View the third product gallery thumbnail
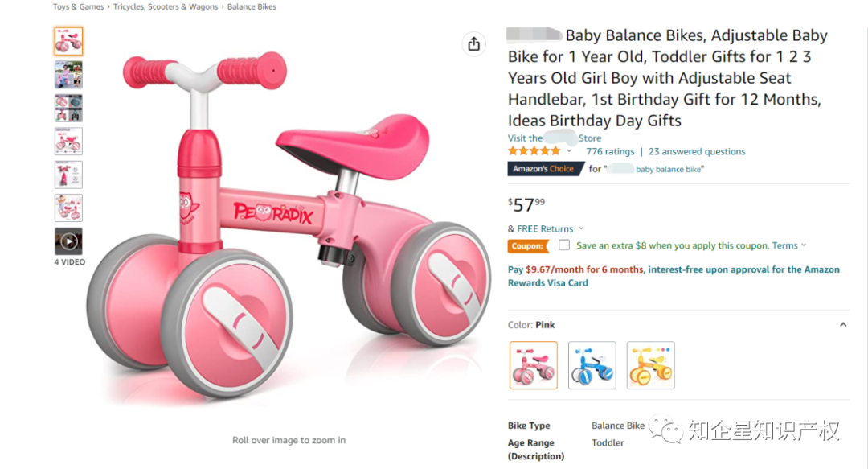Screen dimensions: 868x469 point(68,108)
